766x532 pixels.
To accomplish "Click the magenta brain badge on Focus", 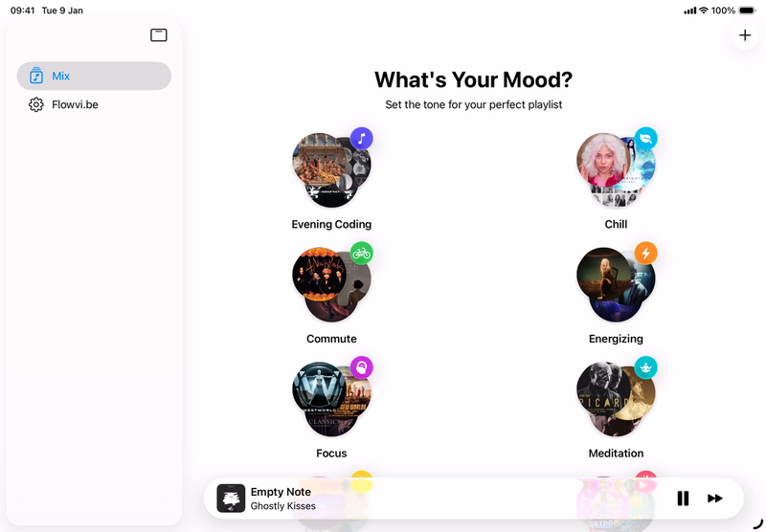I will (x=362, y=367).
